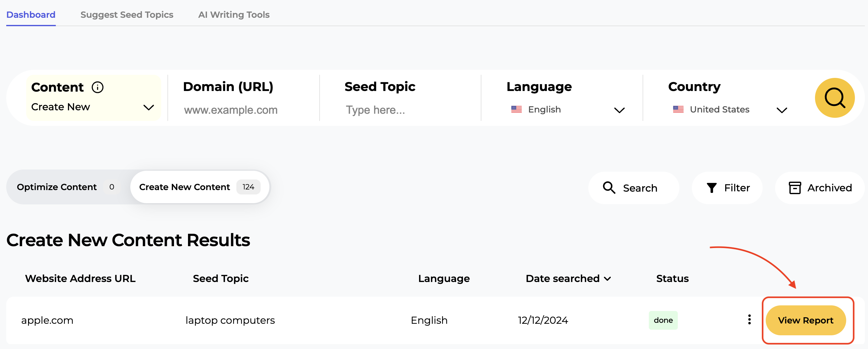Click the Create New Content Results heading
Image resolution: width=868 pixels, height=349 pixels.
[128, 240]
